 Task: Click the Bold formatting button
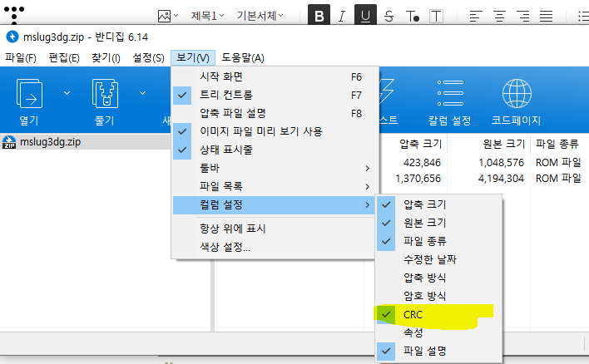(319, 16)
